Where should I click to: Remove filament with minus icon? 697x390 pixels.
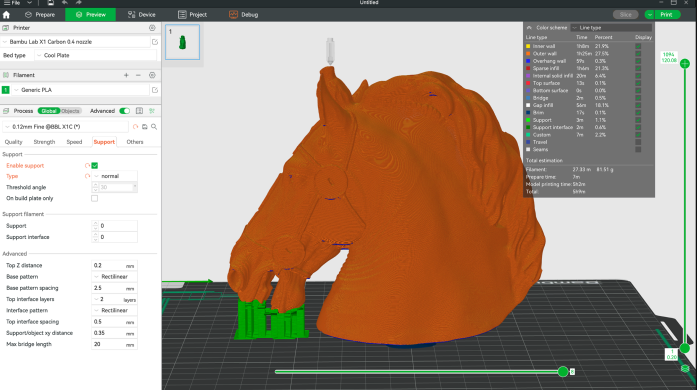[138, 75]
